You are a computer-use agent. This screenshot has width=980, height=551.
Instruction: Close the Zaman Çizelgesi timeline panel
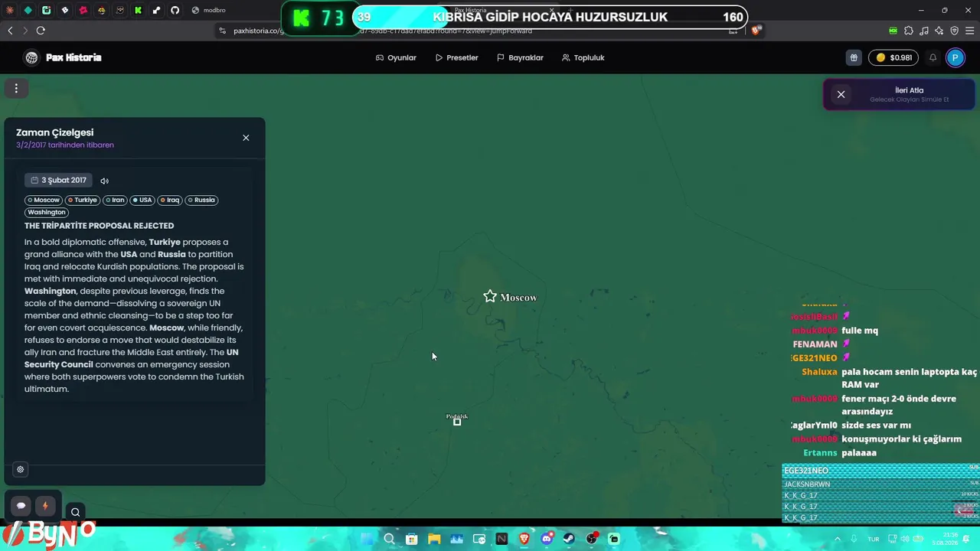pos(246,138)
